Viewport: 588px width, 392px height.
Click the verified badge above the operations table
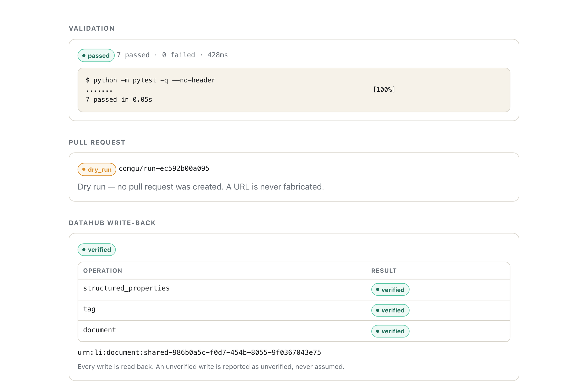(x=97, y=250)
